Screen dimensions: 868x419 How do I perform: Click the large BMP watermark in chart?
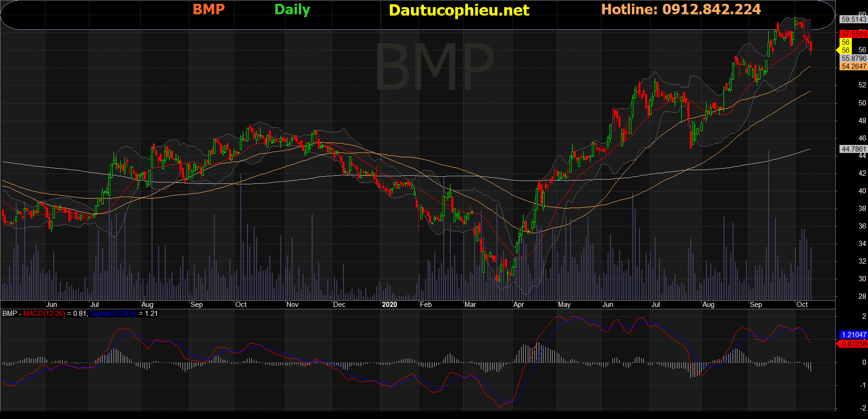click(x=435, y=67)
